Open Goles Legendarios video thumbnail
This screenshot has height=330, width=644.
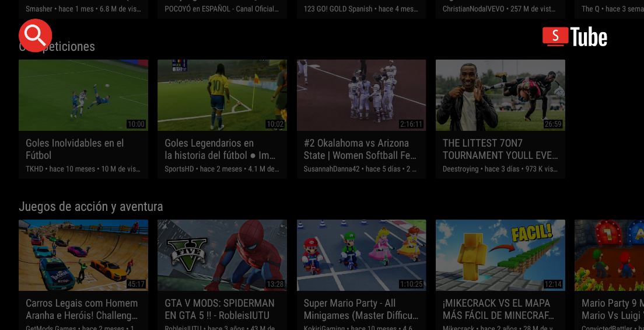[x=222, y=95]
